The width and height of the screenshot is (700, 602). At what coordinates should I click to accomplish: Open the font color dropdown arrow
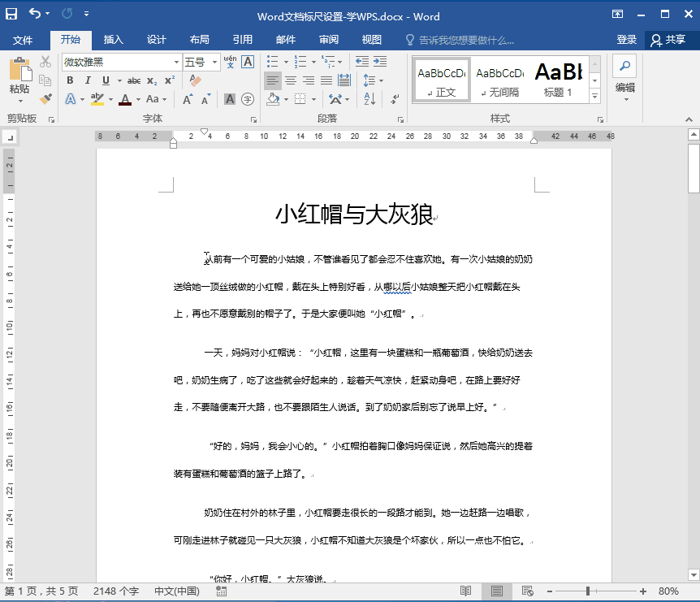[139, 98]
